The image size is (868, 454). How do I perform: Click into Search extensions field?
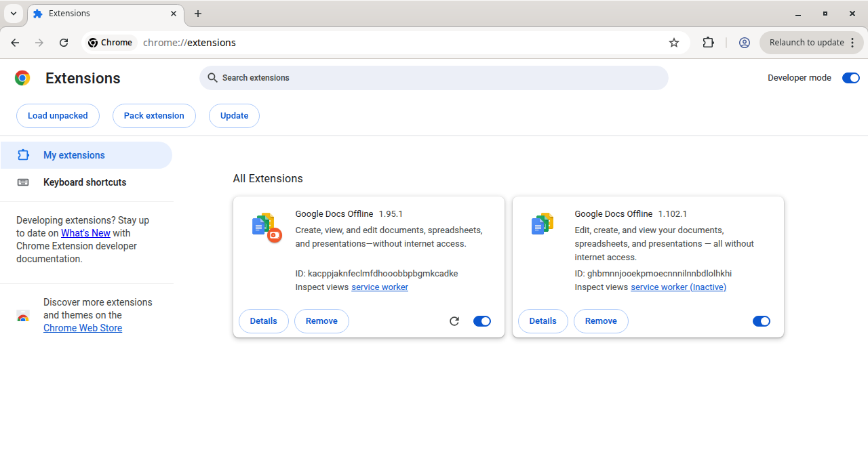coord(434,78)
